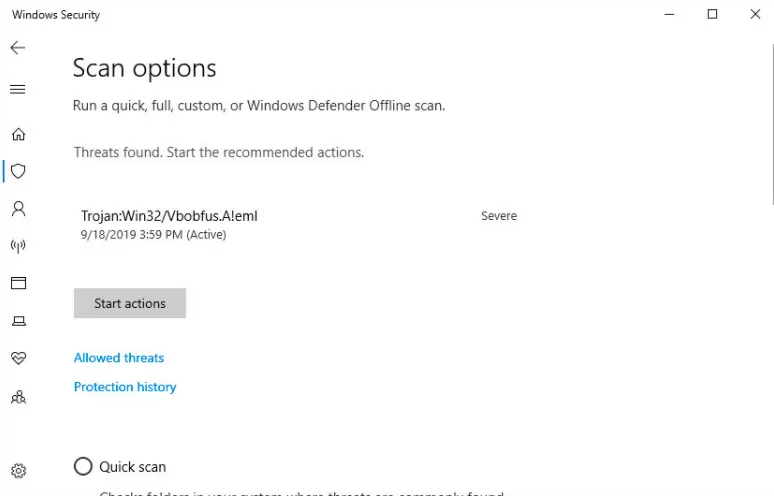Screen dimensions: 774x496
Task: Open Account protection person icon
Action: 18,209
